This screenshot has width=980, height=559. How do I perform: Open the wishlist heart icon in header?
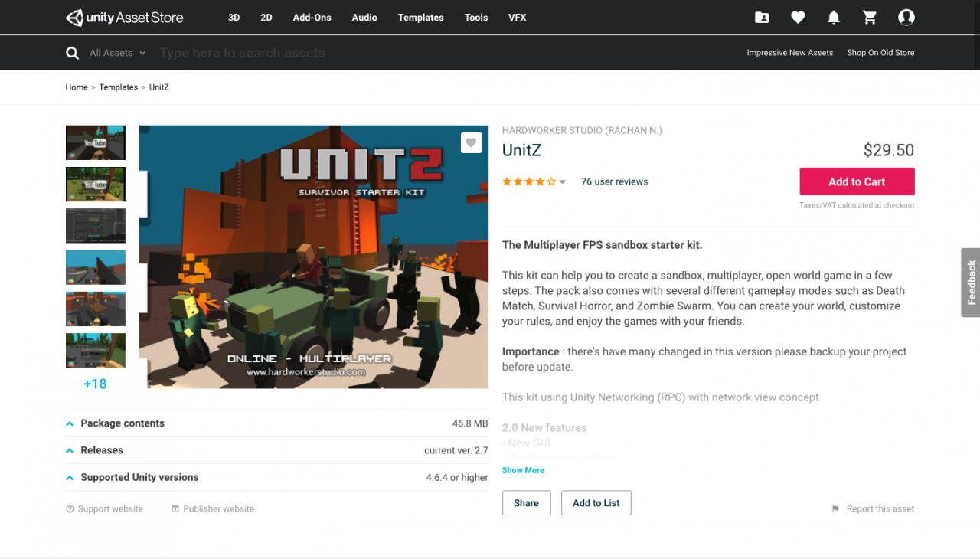point(798,18)
